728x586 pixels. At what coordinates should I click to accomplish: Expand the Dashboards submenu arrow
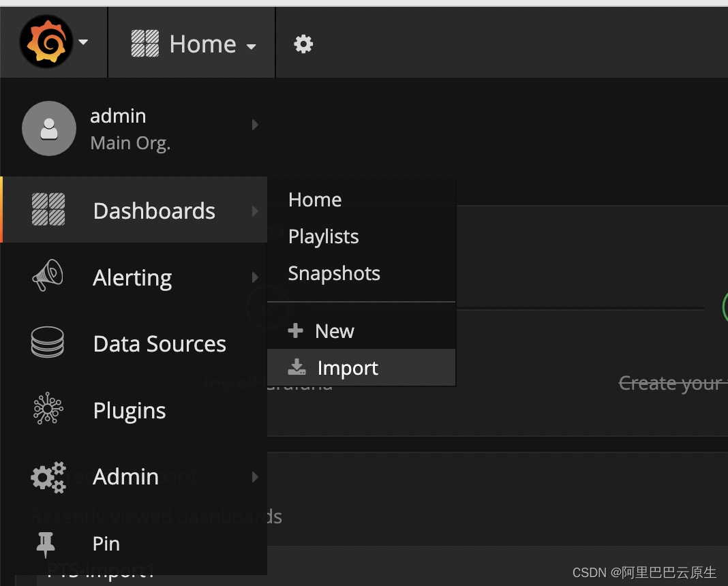255,211
